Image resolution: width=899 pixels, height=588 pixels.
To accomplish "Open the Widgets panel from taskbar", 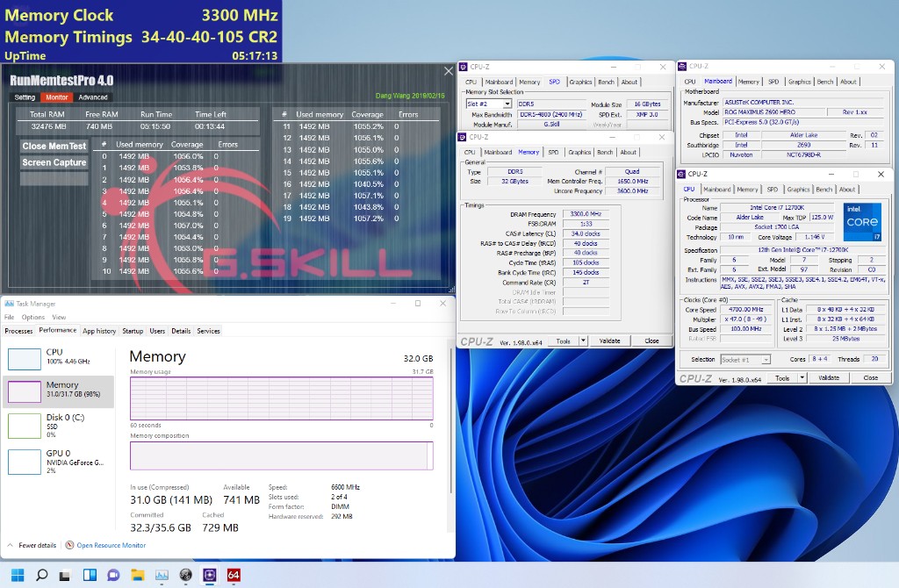I will [x=90, y=575].
